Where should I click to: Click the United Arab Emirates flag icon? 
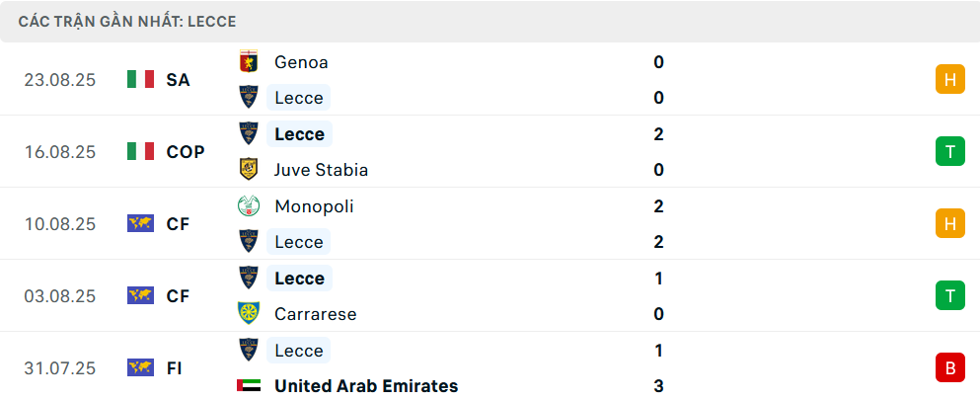(x=249, y=386)
